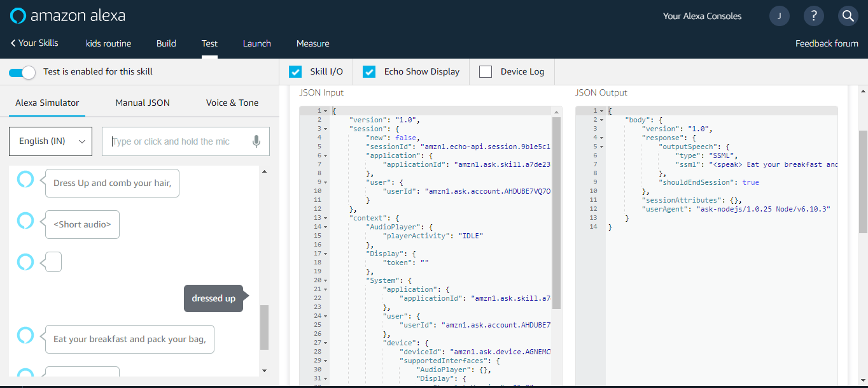Go back using Your Skills chevron
This screenshot has width=868, height=388.
pos(34,43)
